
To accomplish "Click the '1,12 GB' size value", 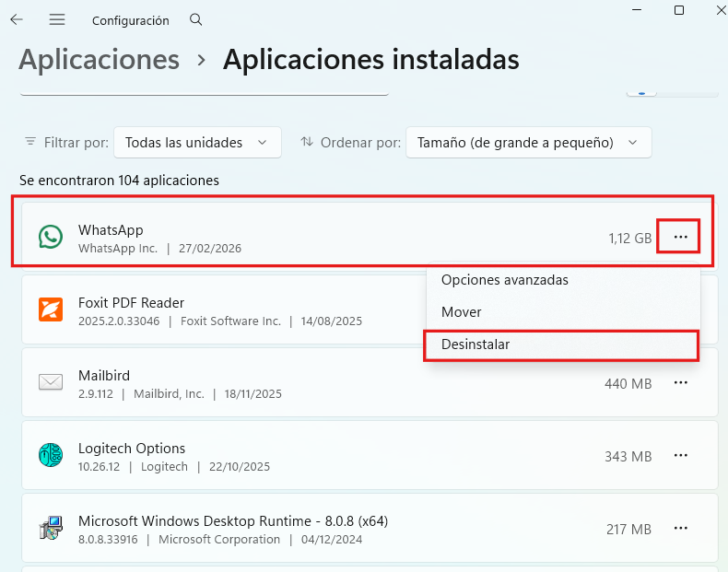I will click(630, 239).
